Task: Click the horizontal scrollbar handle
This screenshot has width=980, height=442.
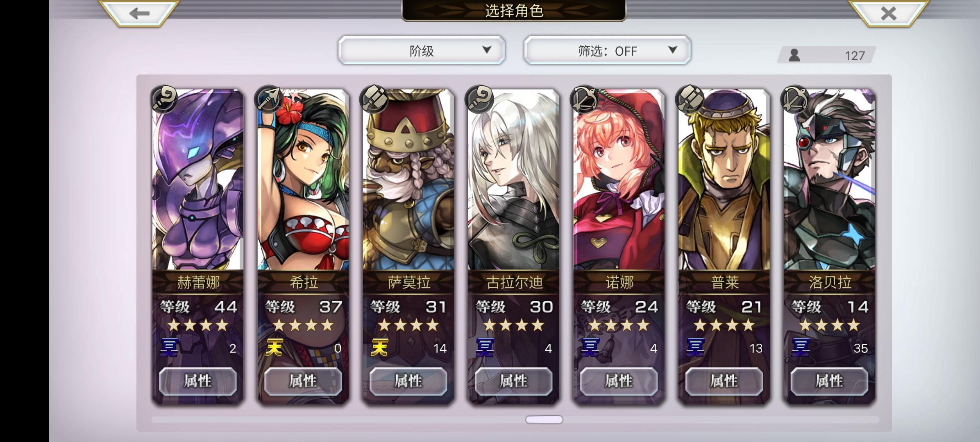Action: pos(544,419)
